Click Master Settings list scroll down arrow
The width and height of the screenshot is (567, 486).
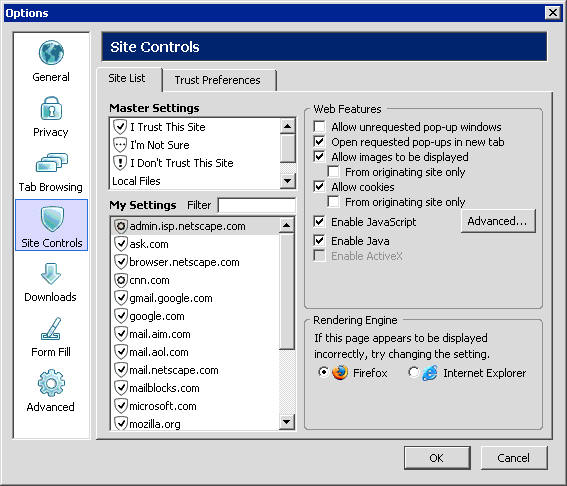point(288,181)
